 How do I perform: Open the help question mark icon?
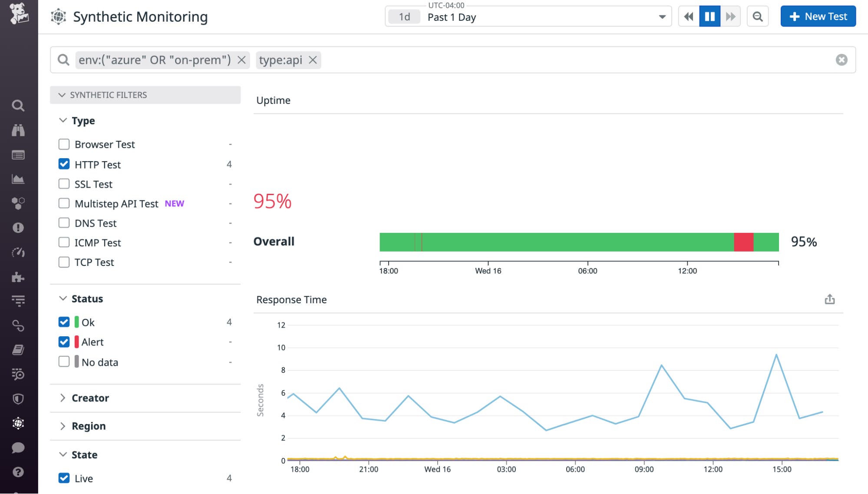tap(18, 472)
